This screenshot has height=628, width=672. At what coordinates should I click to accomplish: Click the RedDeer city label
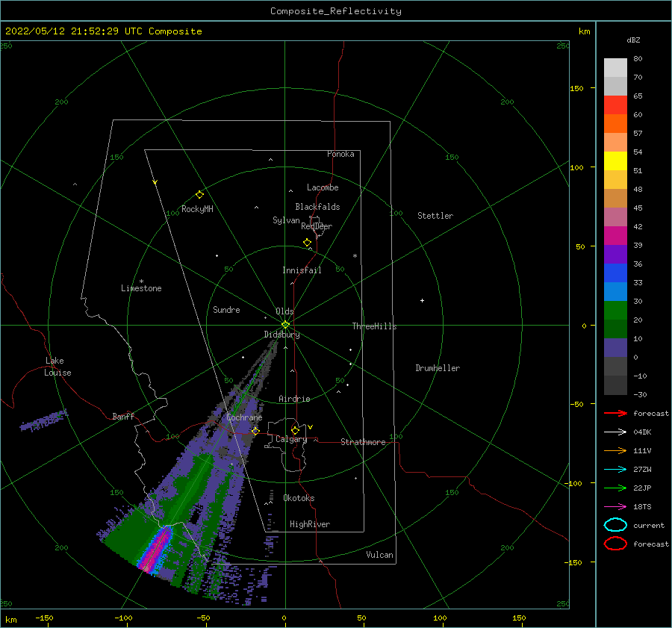click(x=317, y=226)
